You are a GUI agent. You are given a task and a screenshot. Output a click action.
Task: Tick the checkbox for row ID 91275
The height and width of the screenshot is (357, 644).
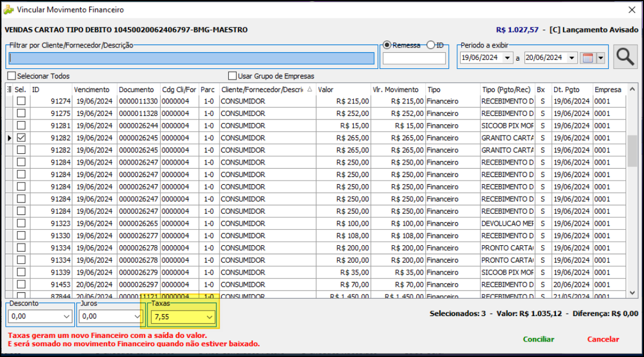pyautogui.click(x=21, y=113)
